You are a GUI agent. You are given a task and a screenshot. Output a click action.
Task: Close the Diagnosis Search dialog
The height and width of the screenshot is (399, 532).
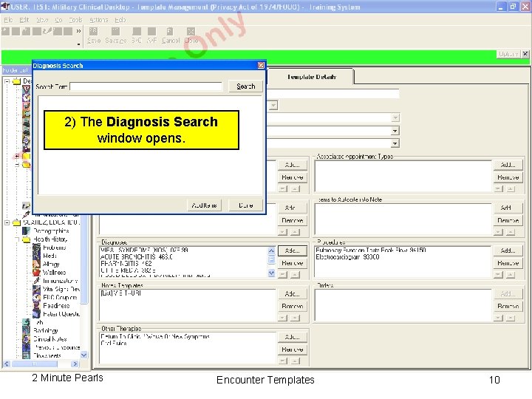(261, 65)
